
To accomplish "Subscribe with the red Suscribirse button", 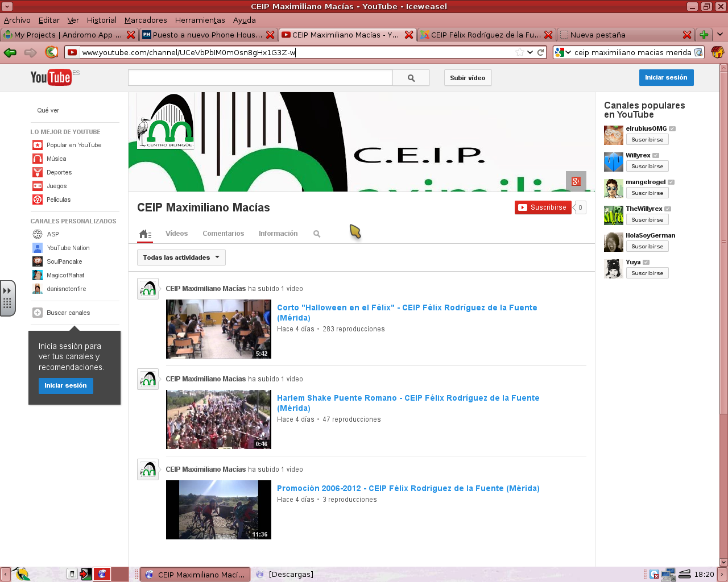I will point(543,207).
